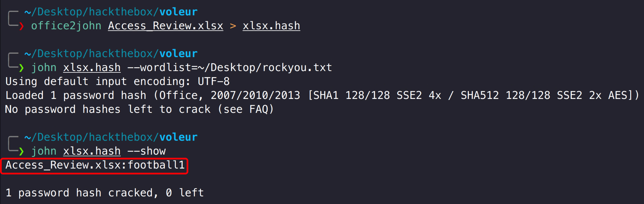
Task: Click the green prompt arrow before the wordlist command
Action: tap(21, 68)
